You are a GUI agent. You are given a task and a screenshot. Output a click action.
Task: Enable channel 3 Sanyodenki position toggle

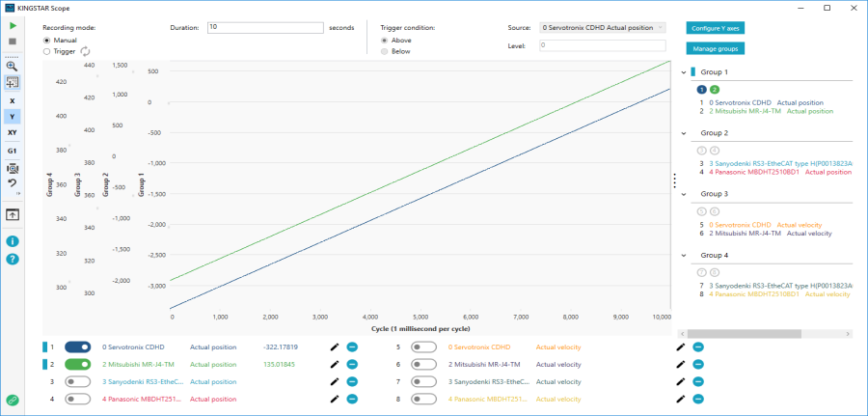point(78,381)
